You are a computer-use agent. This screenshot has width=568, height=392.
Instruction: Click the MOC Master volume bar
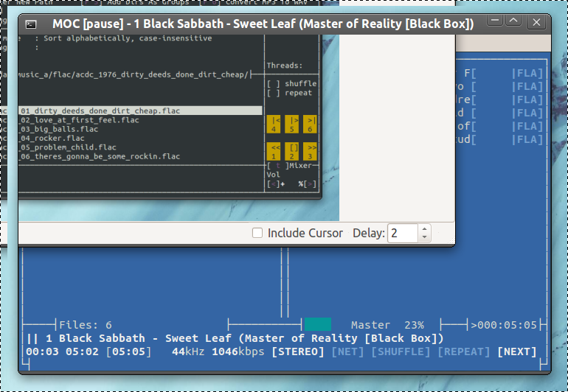pyautogui.click(x=318, y=324)
